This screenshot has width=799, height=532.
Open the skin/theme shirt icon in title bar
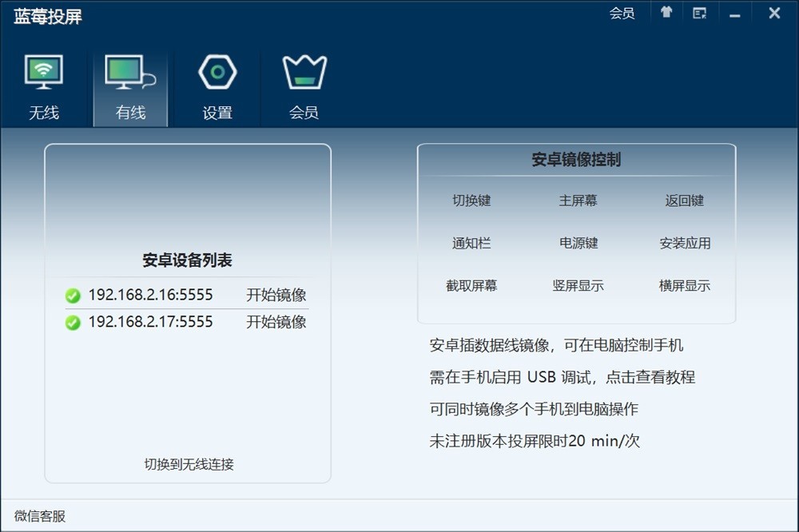coord(666,13)
